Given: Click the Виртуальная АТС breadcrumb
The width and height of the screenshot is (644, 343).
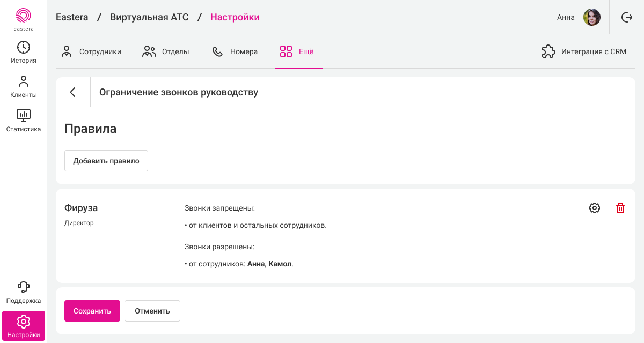Looking at the screenshot, I should click(149, 17).
